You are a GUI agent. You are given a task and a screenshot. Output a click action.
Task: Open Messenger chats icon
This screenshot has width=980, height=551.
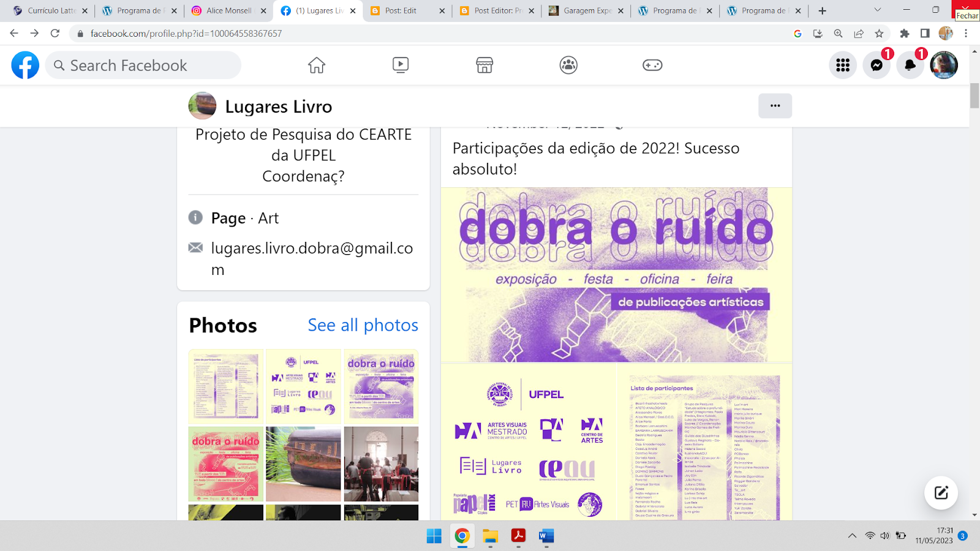click(876, 65)
